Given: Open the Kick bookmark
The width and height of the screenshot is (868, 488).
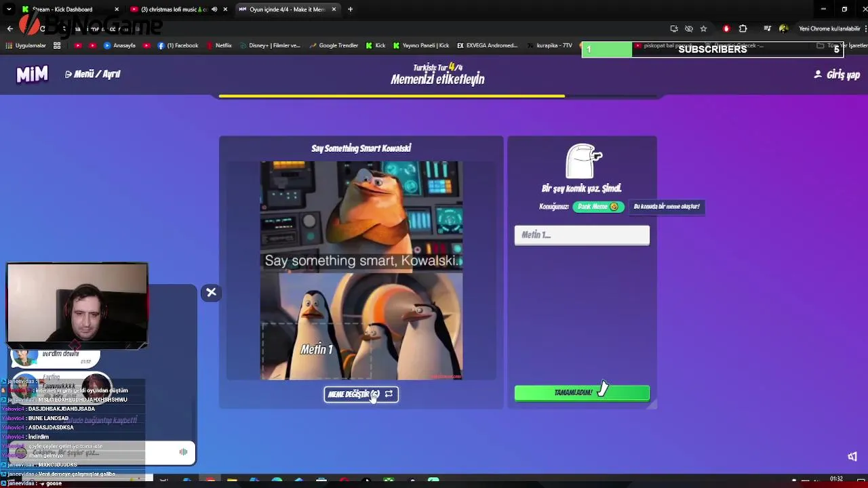Looking at the screenshot, I should (x=375, y=45).
